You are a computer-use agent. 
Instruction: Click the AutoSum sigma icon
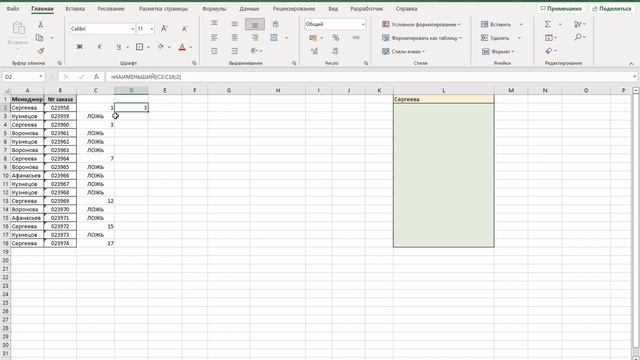(548, 24)
